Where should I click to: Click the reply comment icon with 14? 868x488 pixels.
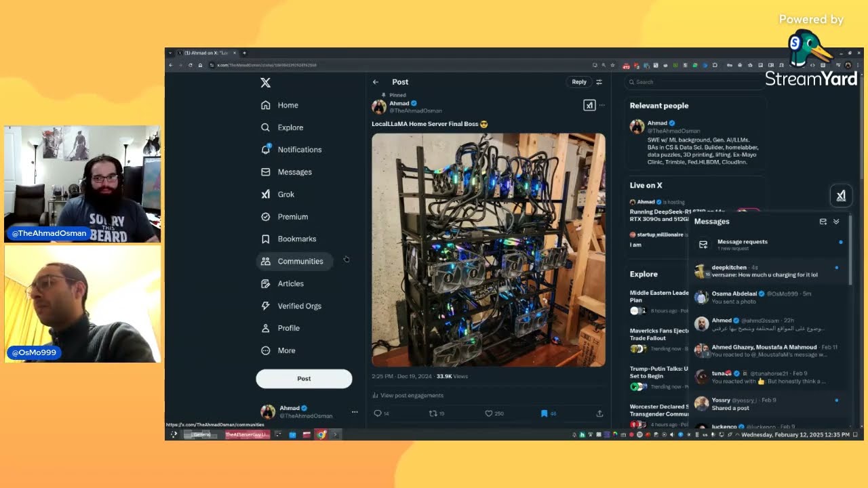pos(378,413)
